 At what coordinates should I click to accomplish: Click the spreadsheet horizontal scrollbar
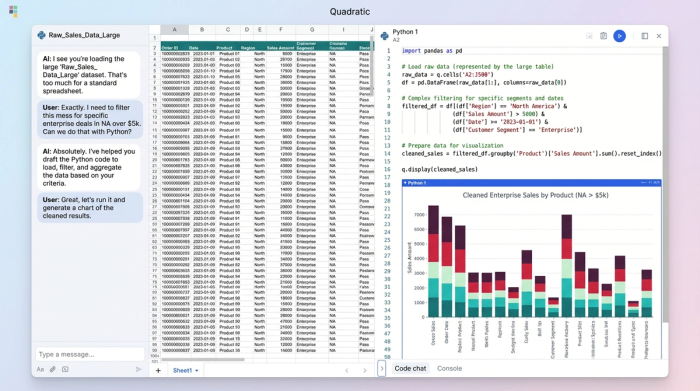pyautogui.click(x=203, y=359)
